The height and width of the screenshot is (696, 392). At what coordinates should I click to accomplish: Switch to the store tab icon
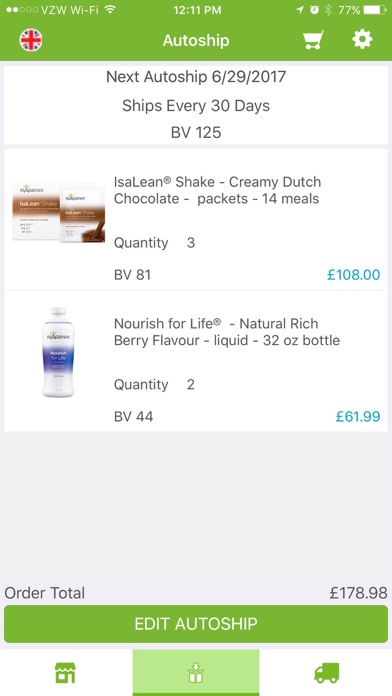(x=65, y=672)
